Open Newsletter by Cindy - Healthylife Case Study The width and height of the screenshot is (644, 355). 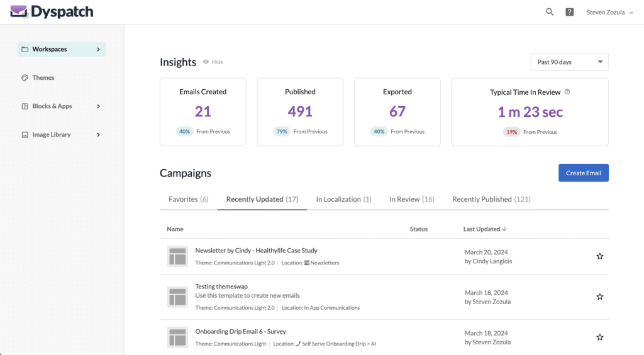[257, 250]
